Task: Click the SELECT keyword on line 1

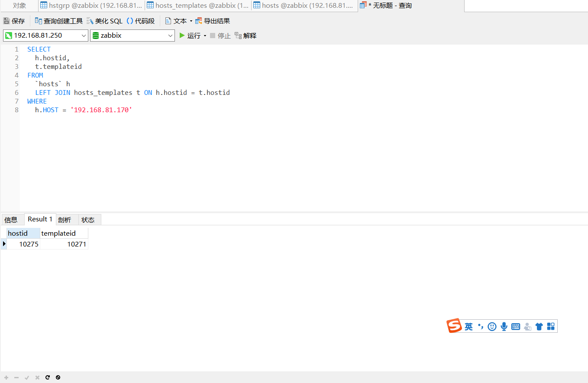Action: pyautogui.click(x=39, y=49)
